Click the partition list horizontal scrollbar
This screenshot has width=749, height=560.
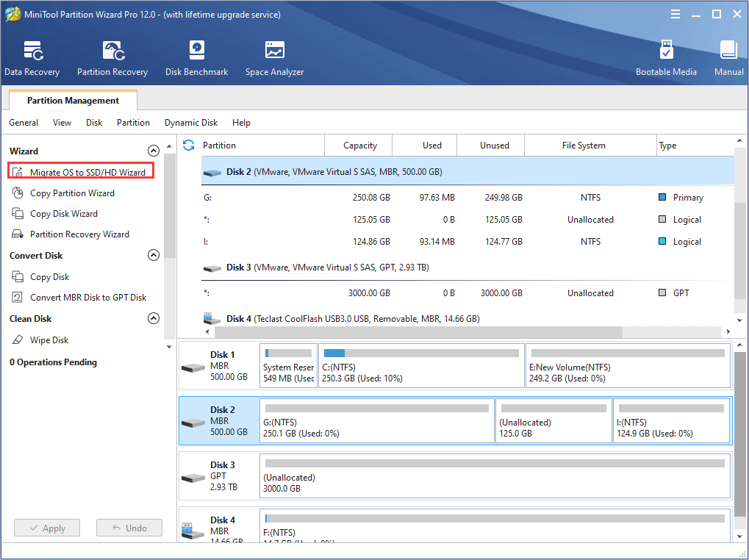[x=418, y=331]
